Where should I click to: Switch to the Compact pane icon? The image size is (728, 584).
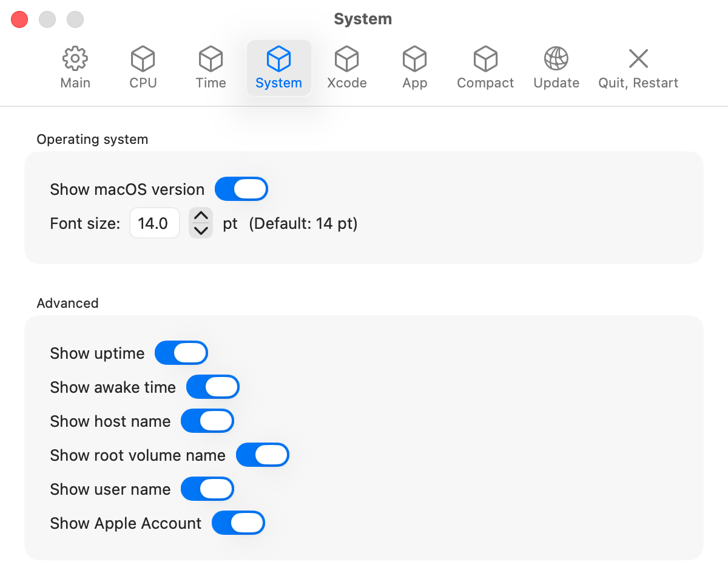point(485,59)
